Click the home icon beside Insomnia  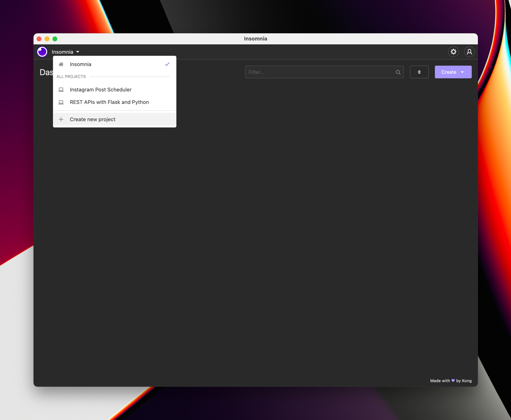[x=61, y=64]
